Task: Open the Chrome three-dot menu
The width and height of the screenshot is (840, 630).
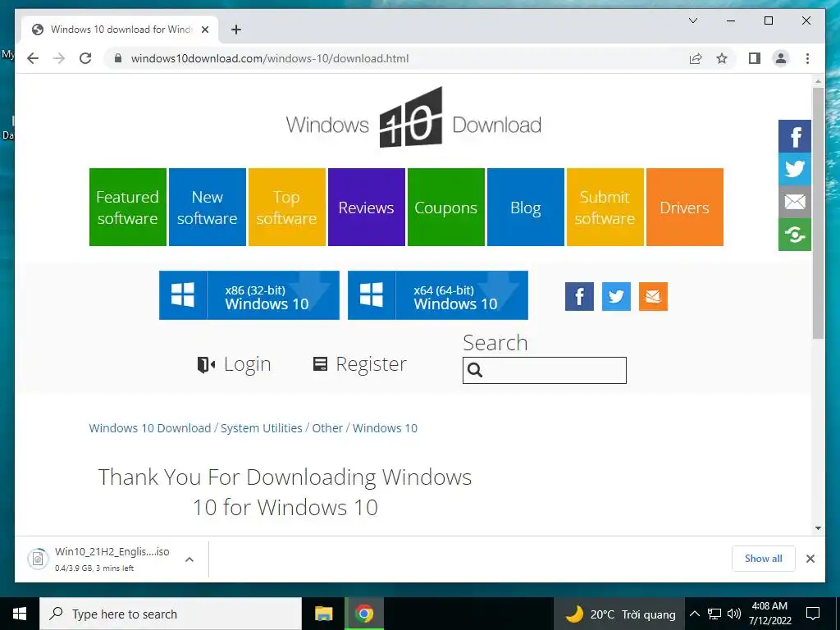Action: pos(807,58)
